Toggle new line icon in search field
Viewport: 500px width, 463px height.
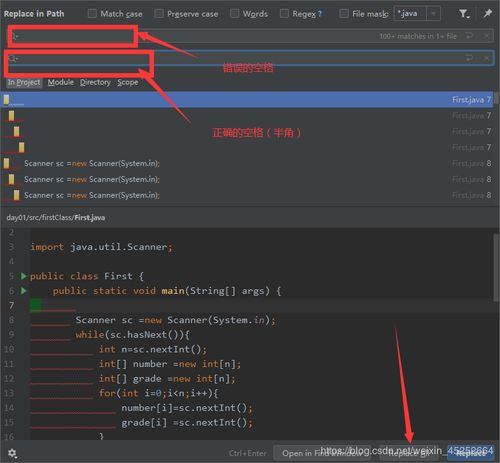coord(469,36)
